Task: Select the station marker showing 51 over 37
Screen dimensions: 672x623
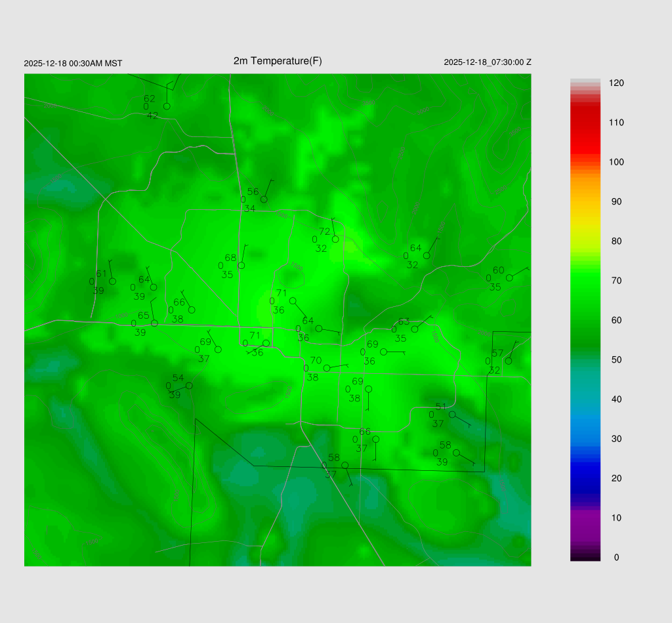Action: (452, 414)
